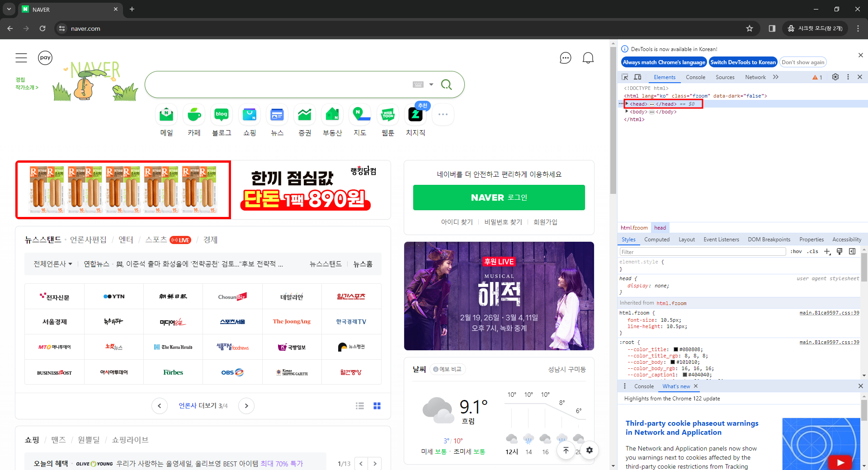
Task: Go to next press page arrow
Action: point(246,406)
